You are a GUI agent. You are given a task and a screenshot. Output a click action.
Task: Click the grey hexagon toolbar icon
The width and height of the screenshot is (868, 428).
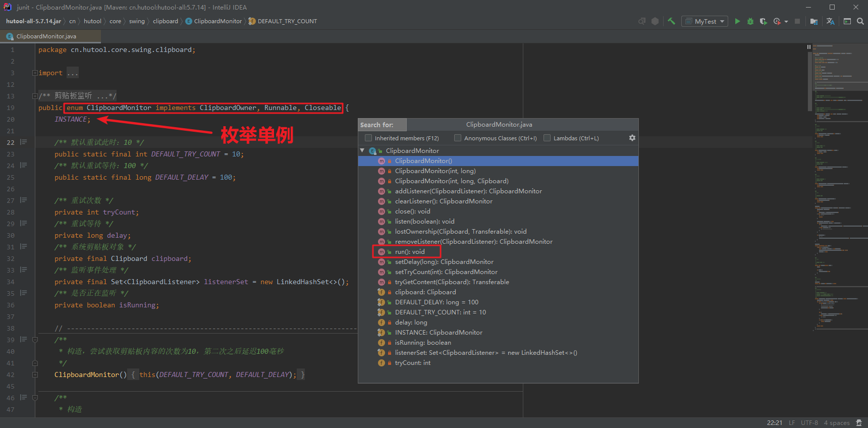click(x=655, y=21)
